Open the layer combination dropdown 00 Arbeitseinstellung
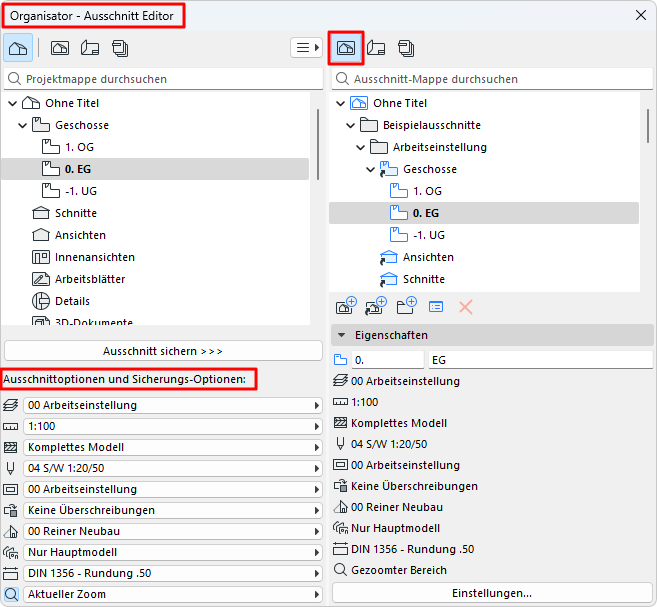The width and height of the screenshot is (657, 607). click(173, 405)
